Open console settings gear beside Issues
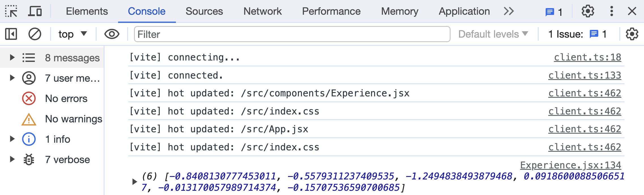This screenshot has height=195, width=644. 632,34
